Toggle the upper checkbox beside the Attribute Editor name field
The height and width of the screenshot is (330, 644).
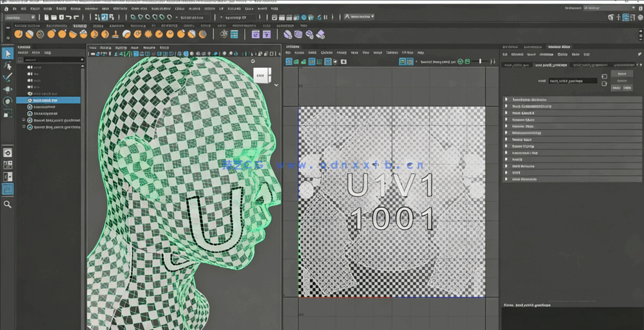[x=604, y=77]
